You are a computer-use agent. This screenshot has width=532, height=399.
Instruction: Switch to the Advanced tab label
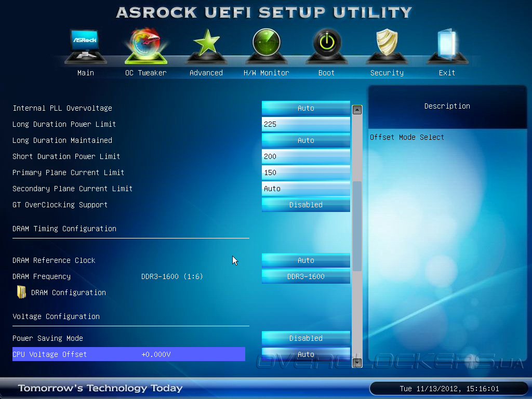(x=206, y=73)
